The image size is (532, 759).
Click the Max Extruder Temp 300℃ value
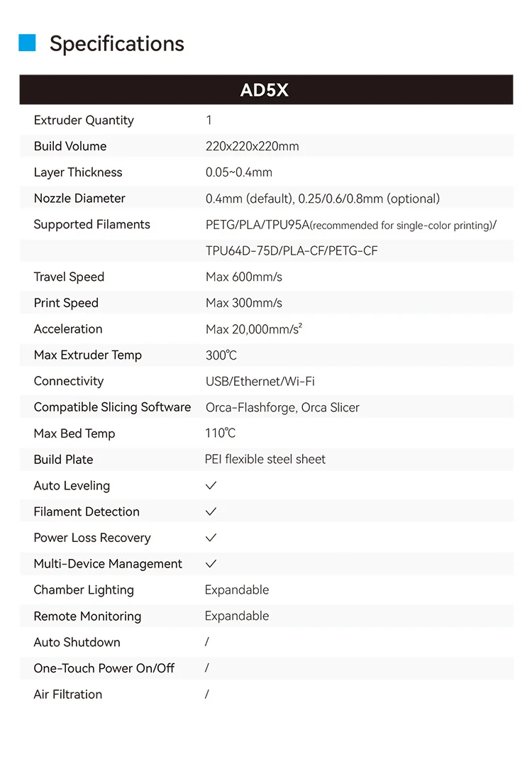coord(221,355)
